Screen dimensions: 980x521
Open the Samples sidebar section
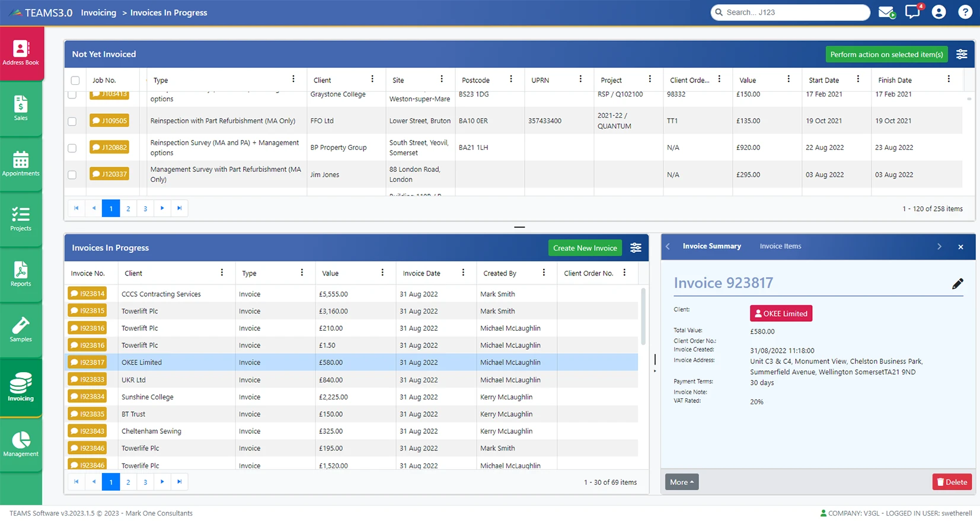tap(21, 330)
